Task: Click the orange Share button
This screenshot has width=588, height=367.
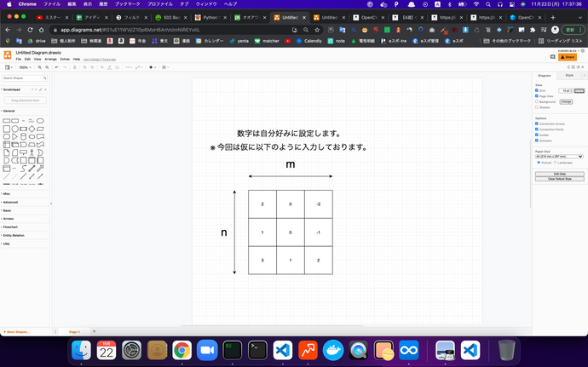Action: [x=568, y=57]
